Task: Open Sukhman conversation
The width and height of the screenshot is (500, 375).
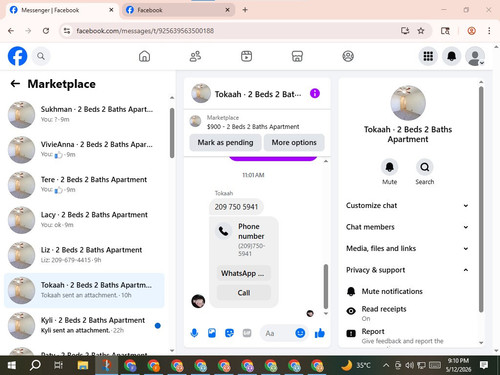Action: [x=84, y=114]
